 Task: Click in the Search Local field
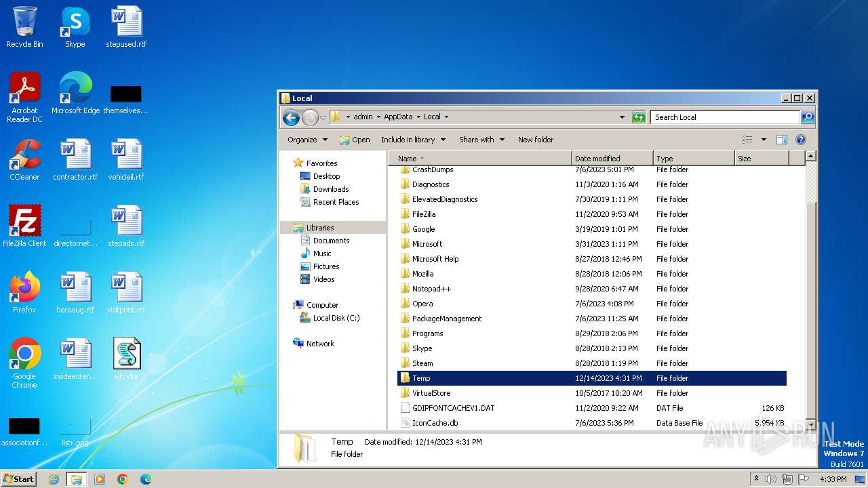pyautogui.click(x=725, y=117)
